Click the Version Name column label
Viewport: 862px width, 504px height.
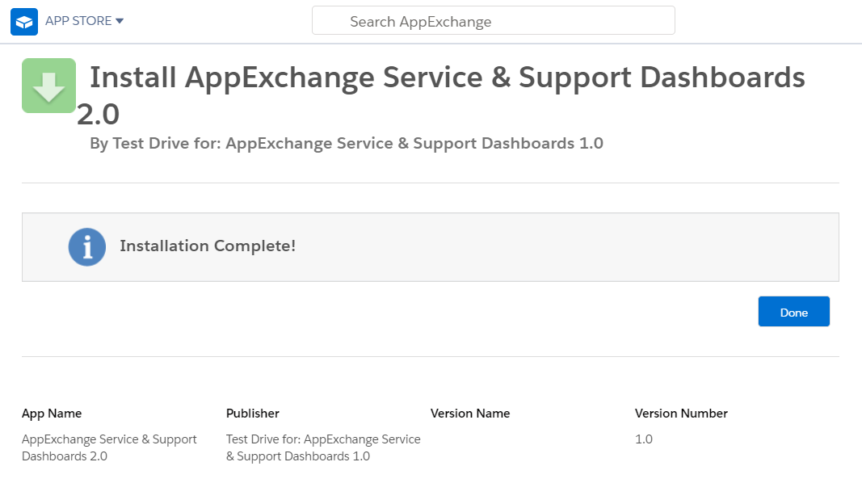click(470, 414)
